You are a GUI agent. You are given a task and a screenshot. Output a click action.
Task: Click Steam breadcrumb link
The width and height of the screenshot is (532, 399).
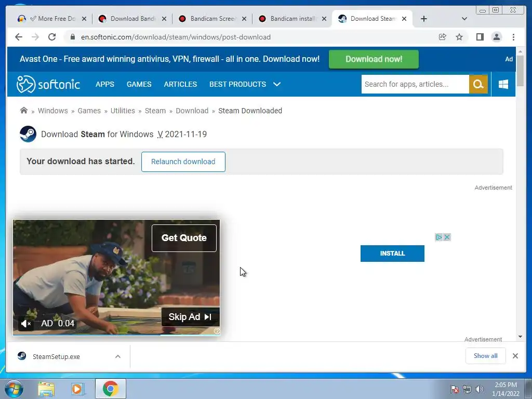(155, 111)
